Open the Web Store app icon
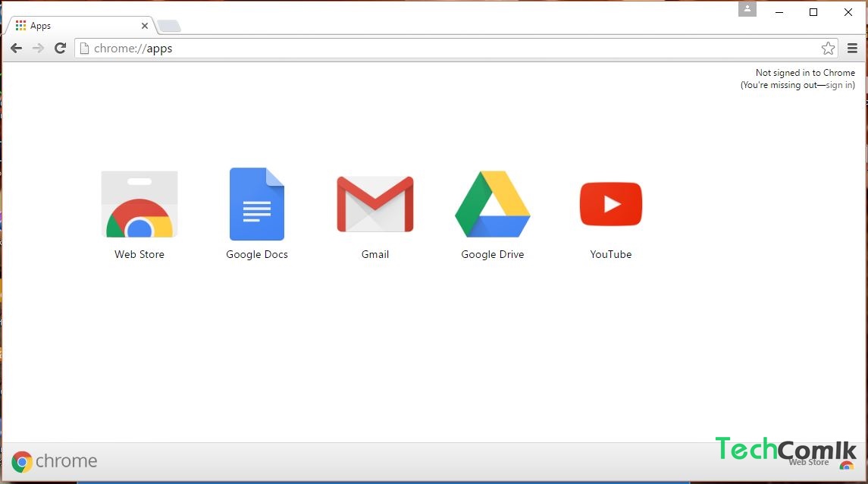This screenshot has height=484, width=868. click(x=139, y=204)
